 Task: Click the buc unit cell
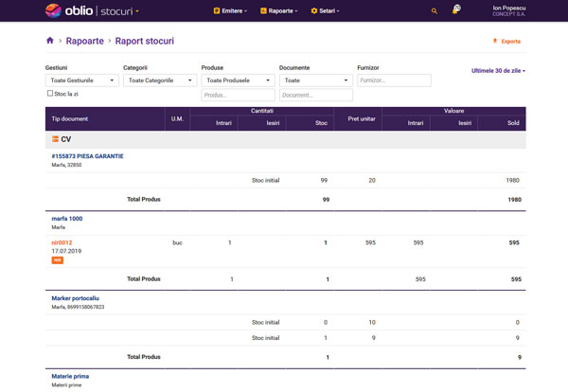click(x=178, y=242)
